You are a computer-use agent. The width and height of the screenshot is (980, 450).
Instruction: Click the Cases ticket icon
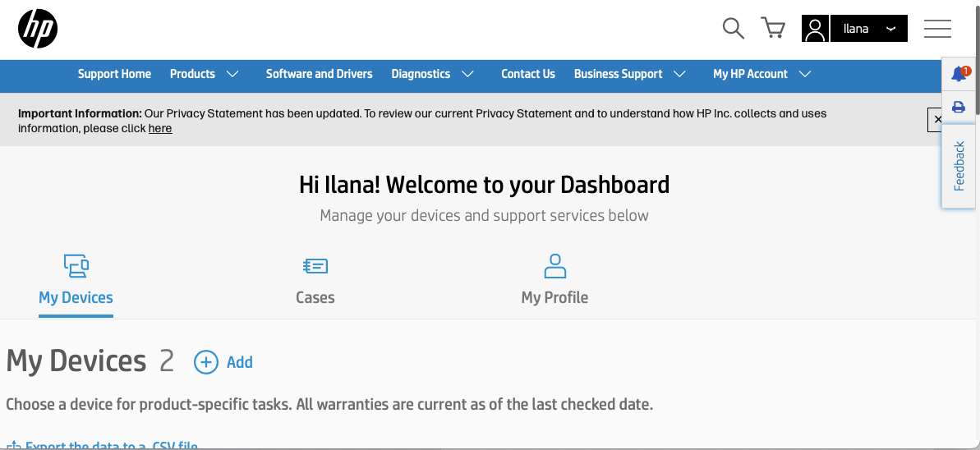pos(315,266)
